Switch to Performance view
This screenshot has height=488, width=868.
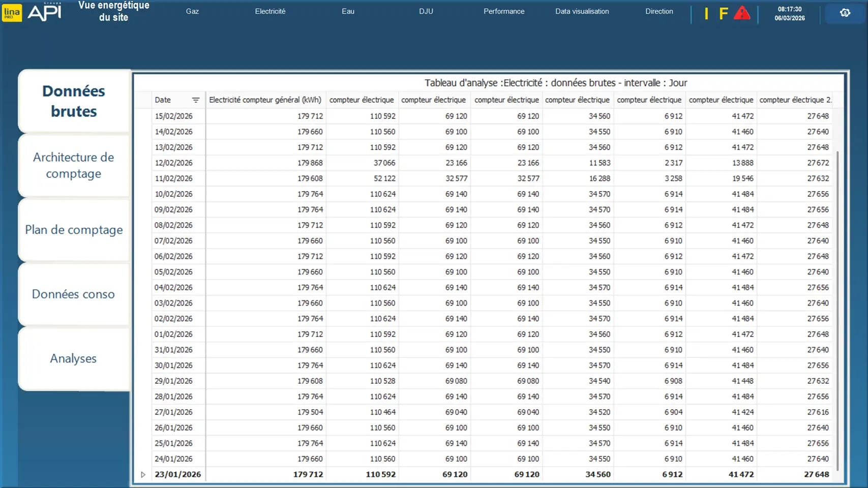point(503,11)
